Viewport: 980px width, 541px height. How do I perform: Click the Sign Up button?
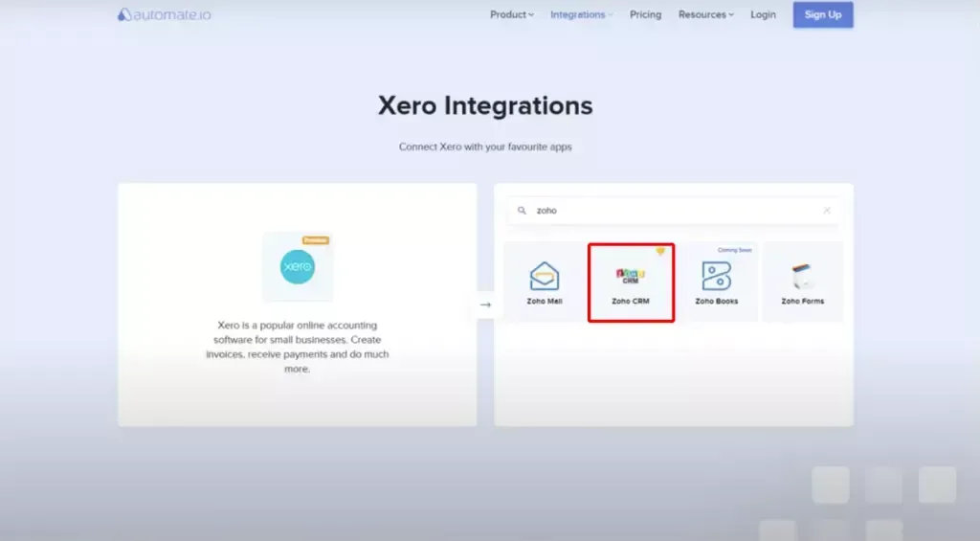click(823, 14)
